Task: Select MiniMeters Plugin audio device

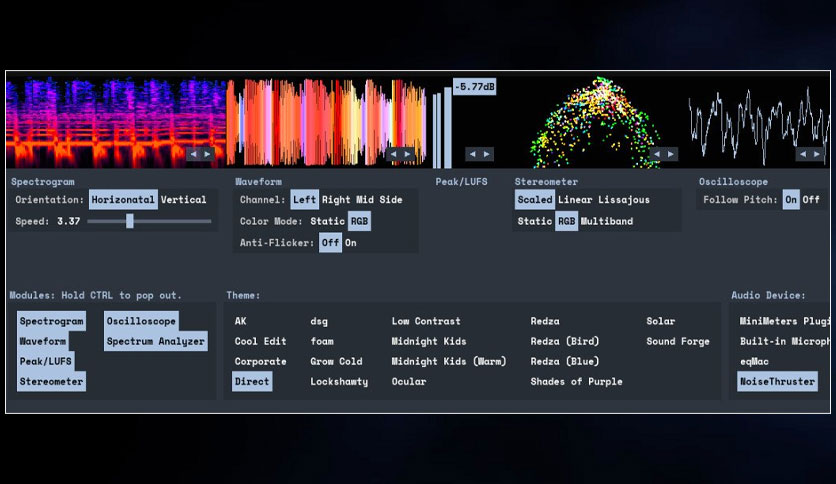Action: click(x=784, y=321)
